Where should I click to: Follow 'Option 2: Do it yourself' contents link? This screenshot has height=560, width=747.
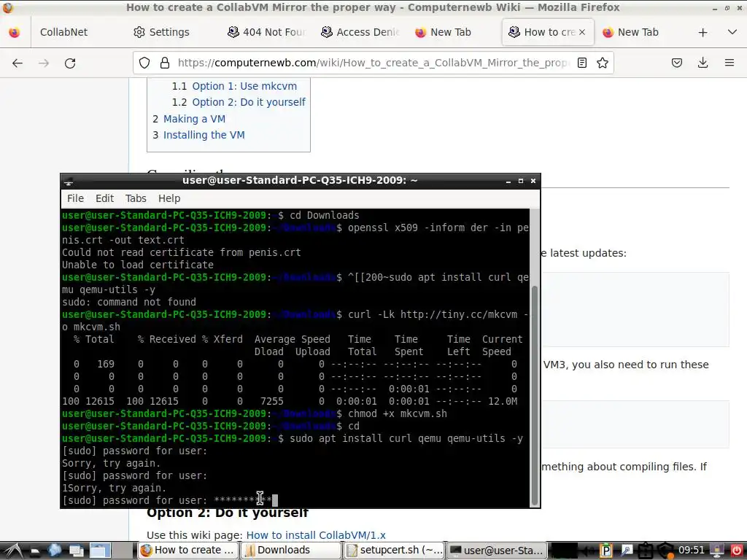click(x=249, y=102)
